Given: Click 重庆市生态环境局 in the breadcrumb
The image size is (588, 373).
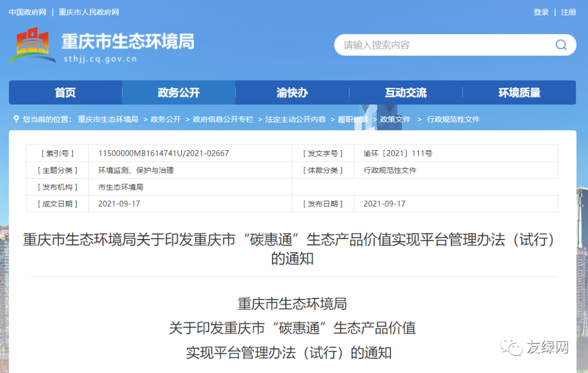Looking at the screenshot, I should tap(108, 119).
